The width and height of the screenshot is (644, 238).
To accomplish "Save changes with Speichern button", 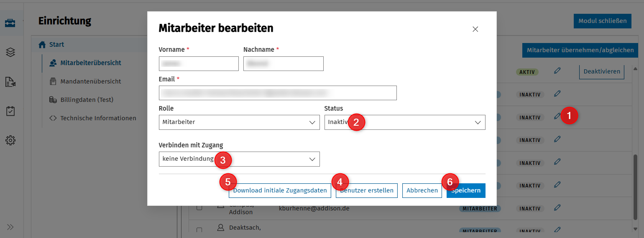I will pos(466,190).
